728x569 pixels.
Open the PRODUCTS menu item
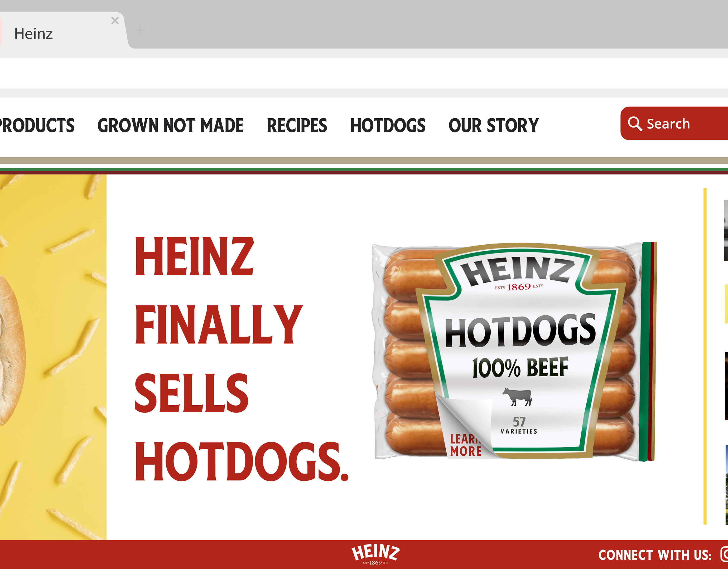click(x=37, y=125)
